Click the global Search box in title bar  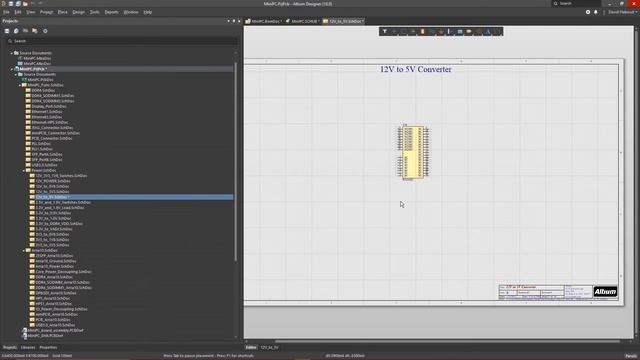click(x=576, y=3)
